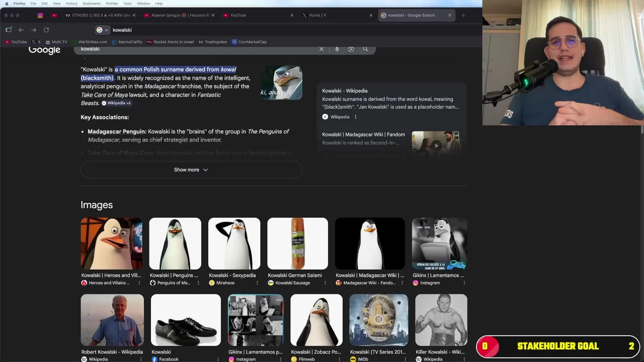Open the Kowalski German Salami image
Image resolution: width=644 pixels, height=362 pixels.
coord(297,244)
